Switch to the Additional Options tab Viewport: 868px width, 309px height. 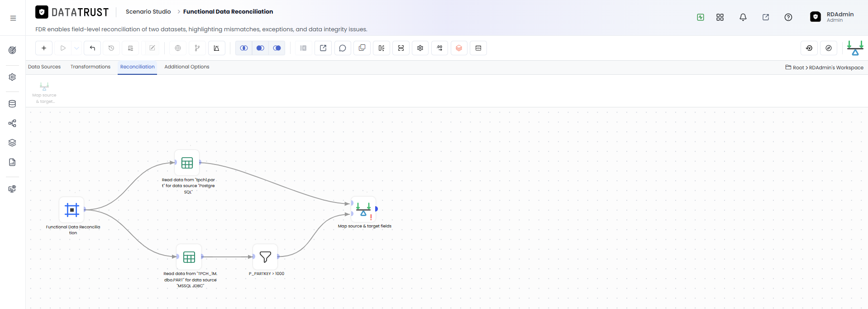187,67
